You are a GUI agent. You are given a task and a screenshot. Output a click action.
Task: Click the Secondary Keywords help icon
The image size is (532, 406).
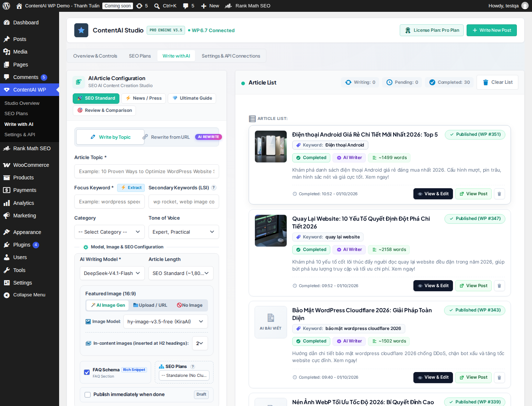214,187
